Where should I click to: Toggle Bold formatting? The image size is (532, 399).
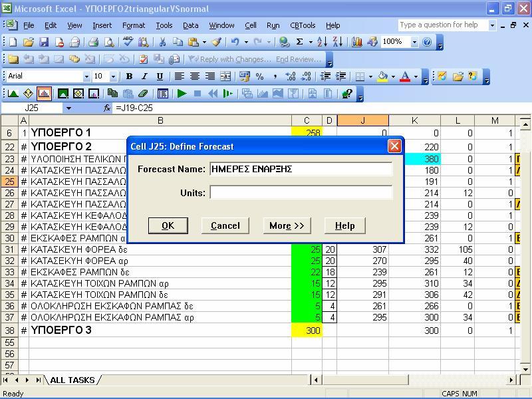pos(129,76)
